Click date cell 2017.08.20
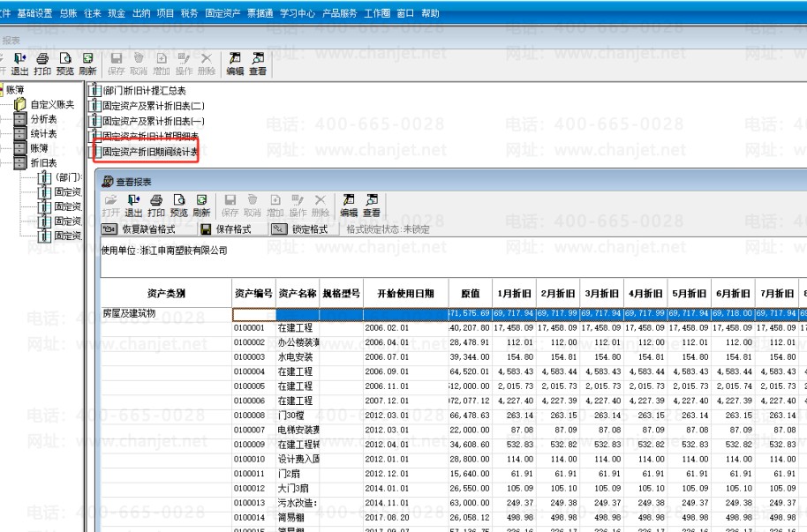This screenshot has height=532, width=807. point(405,517)
